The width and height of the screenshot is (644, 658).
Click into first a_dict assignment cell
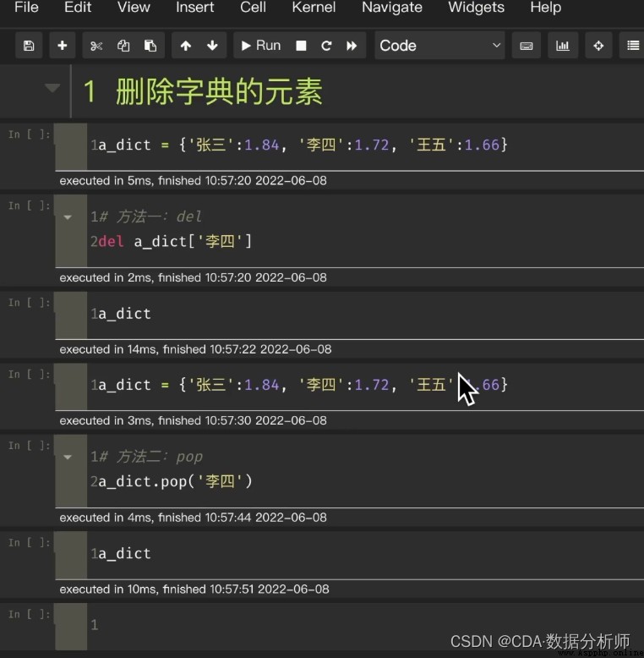365,145
